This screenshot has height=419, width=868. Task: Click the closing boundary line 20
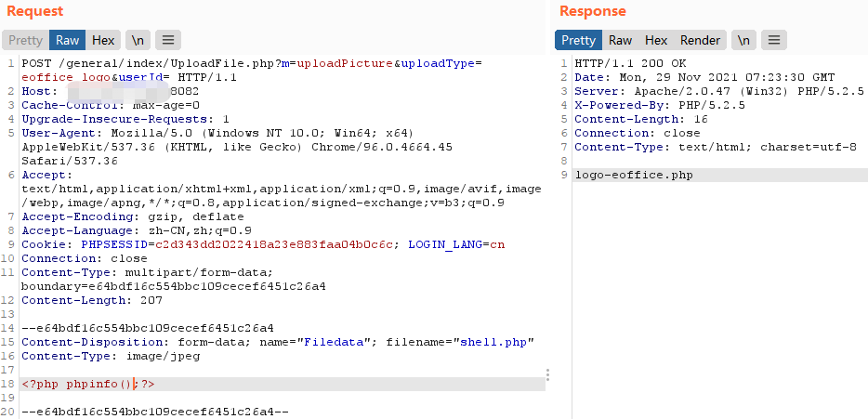pyautogui.click(x=155, y=412)
